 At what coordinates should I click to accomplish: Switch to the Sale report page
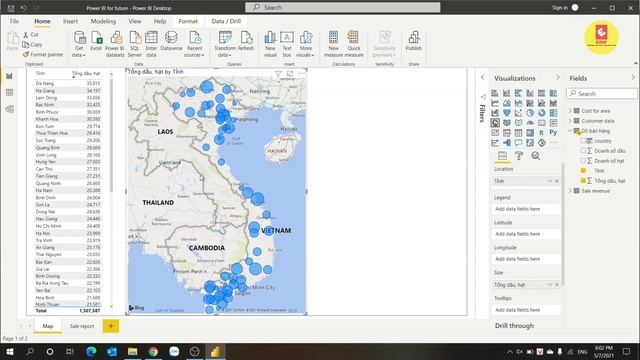(82, 326)
